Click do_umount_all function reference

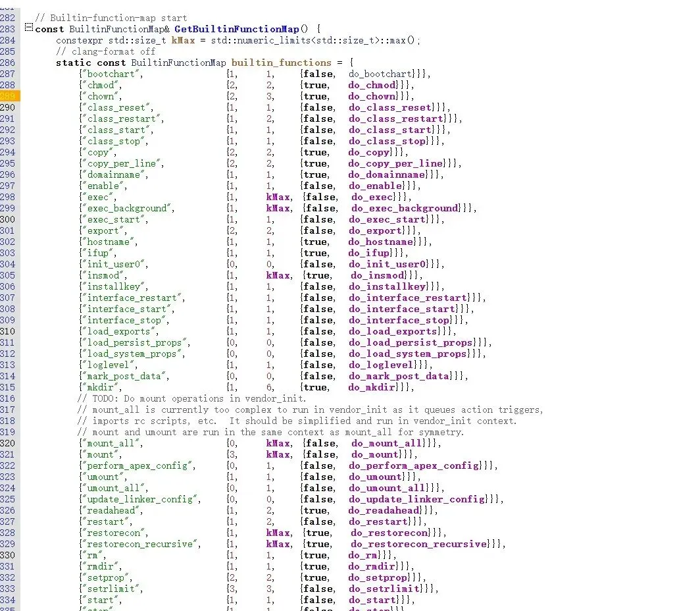coord(387,488)
